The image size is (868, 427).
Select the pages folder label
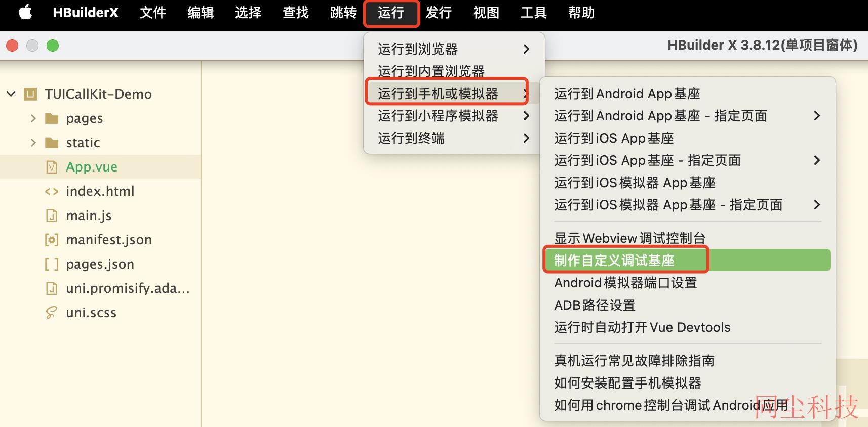[x=85, y=118]
